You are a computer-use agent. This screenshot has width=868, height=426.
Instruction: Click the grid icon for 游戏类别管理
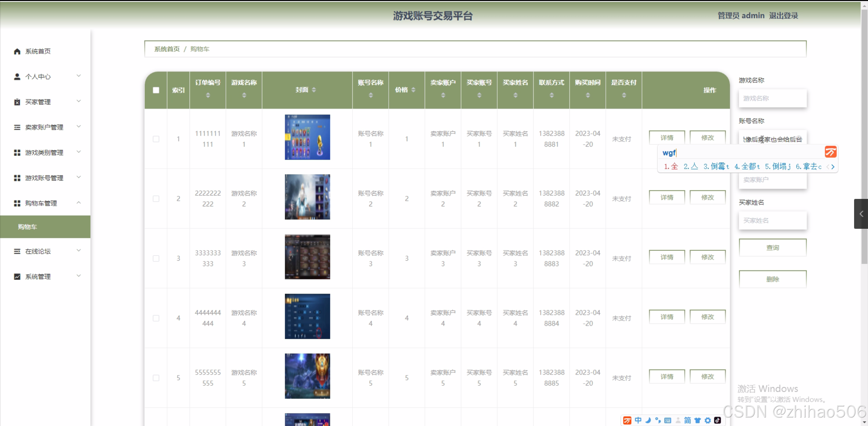pos(17,153)
